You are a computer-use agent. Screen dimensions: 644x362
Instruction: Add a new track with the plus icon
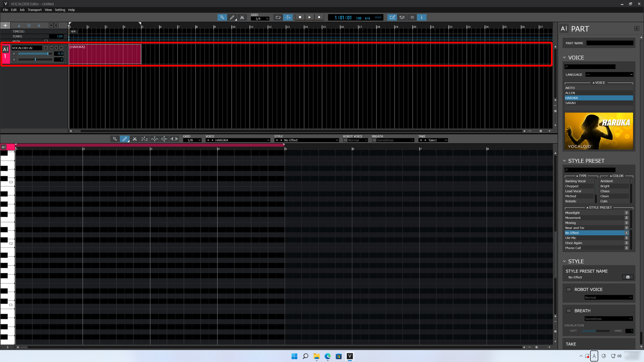pos(5,25)
